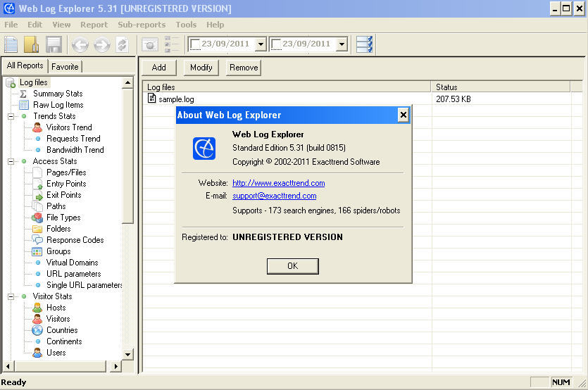Click the Web Log Explorer logo in About dialog
This screenshot has height=390, width=588.
point(204,149)
